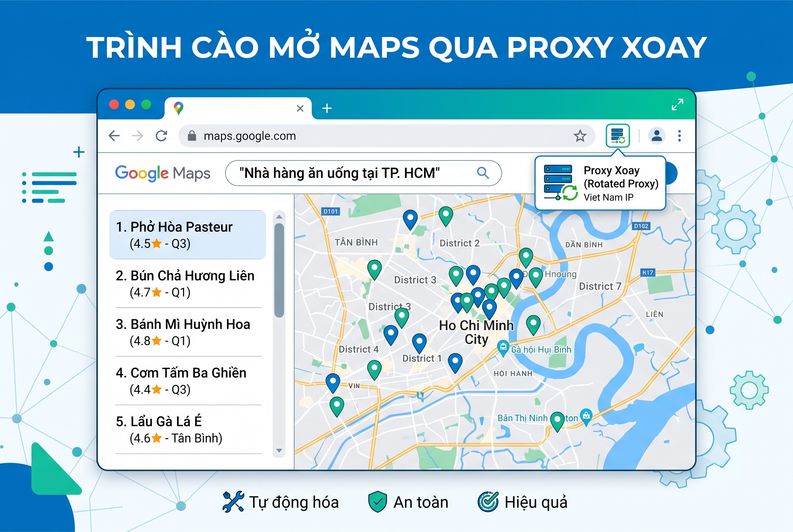Click results list scroll-up arrow

click(279, 216)
